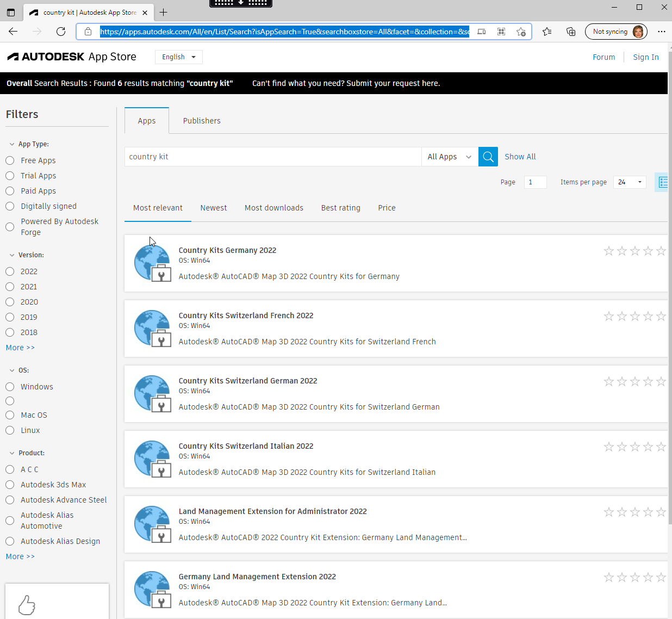
Task: Refresh the page in the browser
Action: (61, 32)
